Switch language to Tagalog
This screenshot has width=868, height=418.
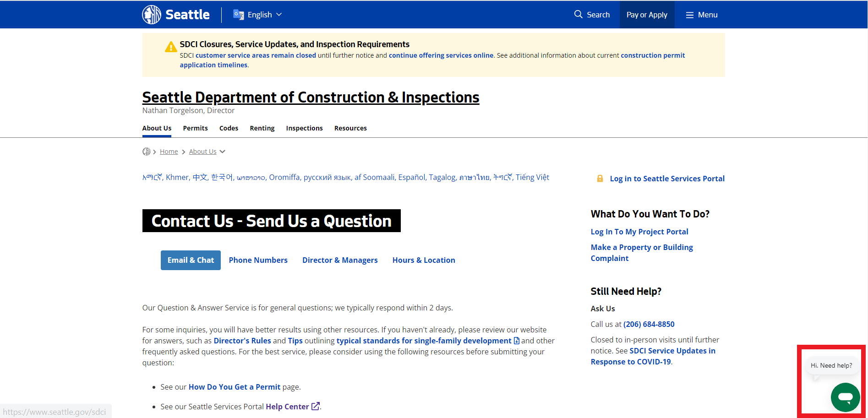tap(442, 177)
